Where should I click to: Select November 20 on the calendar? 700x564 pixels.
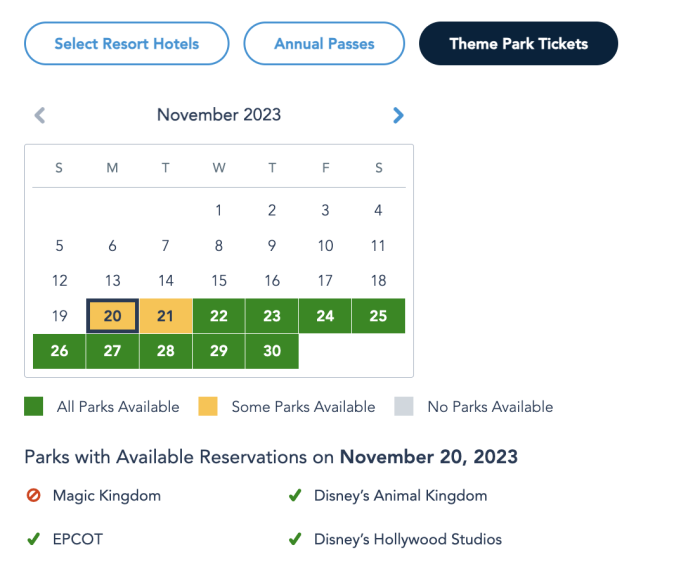click(x=112, y=316)
